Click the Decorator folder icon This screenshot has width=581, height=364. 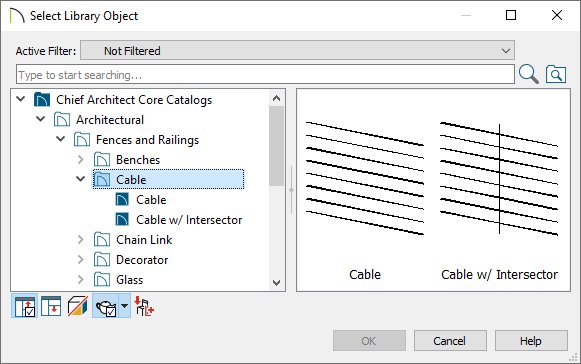[102, 260]
